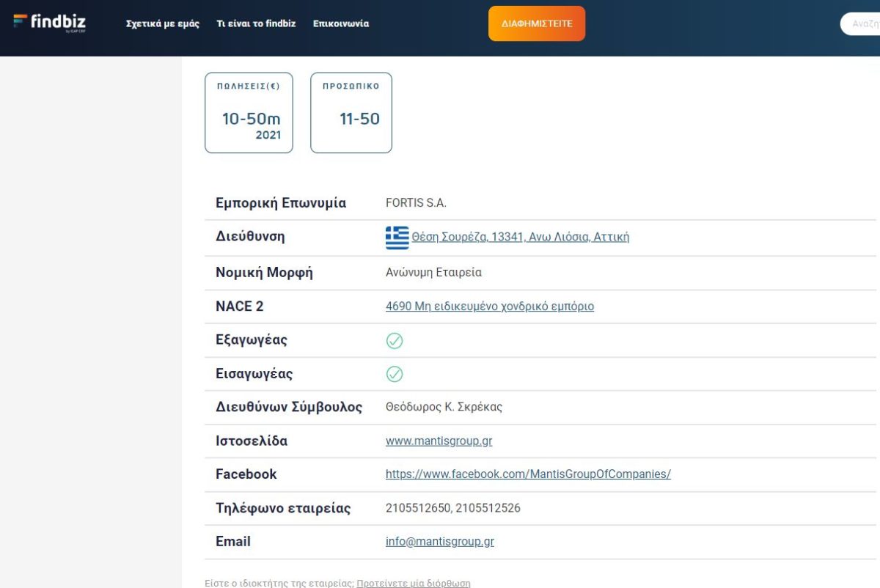The image size is (880, 588).
Task: Click the Διευθύνων Σύμβουλος label
Action: [x=289, y=407]
